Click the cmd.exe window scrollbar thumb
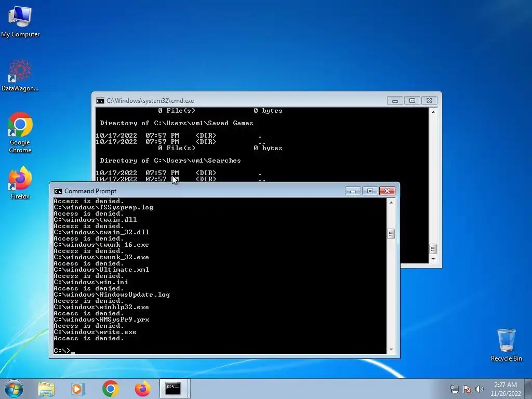 point(433,249)
